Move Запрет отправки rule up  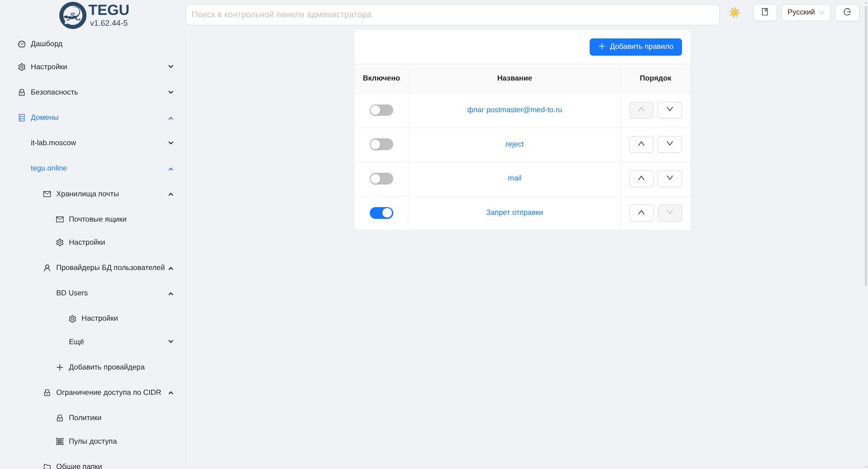641,213
